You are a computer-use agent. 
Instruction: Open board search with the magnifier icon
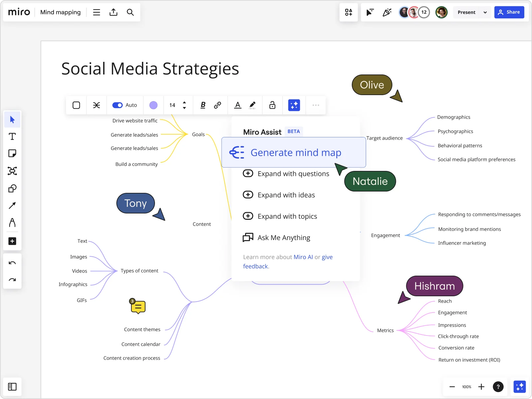pyautogui.click(x=130, y=12)
